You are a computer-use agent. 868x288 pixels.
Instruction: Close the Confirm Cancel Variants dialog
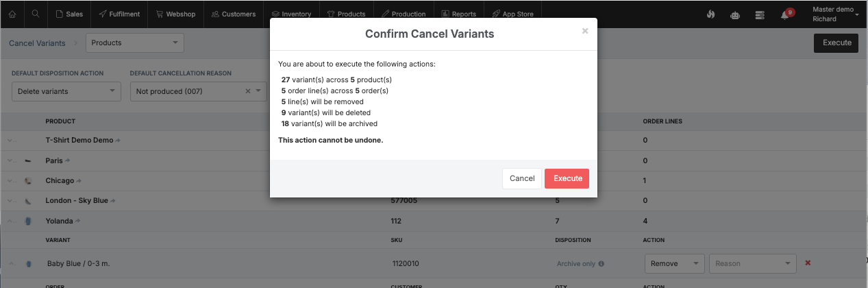pyautogui.click(x=584, y=31)
